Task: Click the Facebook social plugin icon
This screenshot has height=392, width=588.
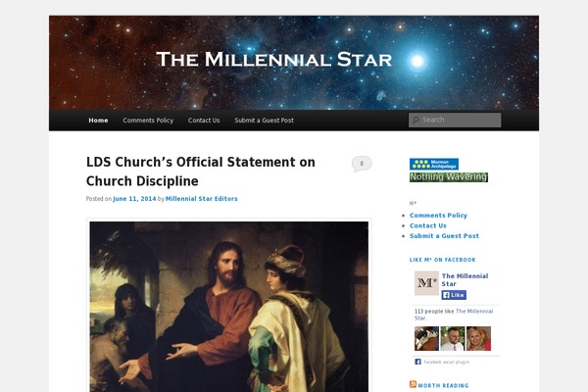Action: (417, 362)
